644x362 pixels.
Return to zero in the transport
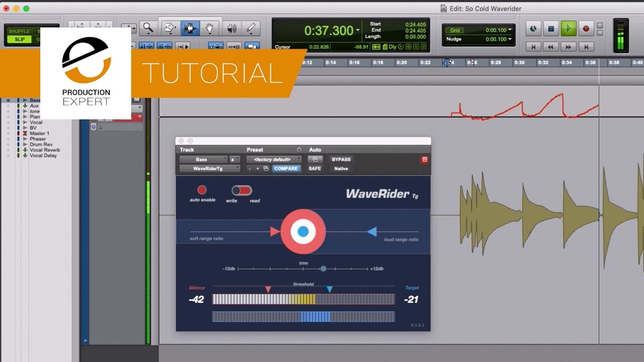pos(533,46)
